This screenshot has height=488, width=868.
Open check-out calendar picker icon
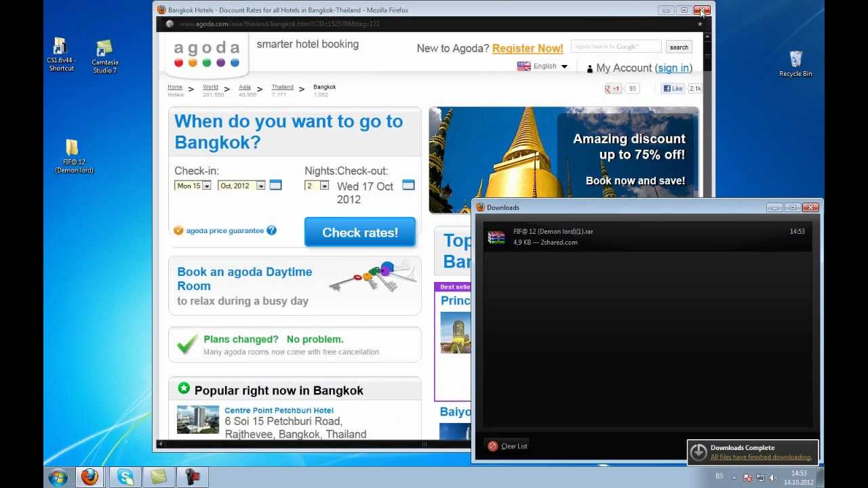pyautogui.click(x=408, y=185)
